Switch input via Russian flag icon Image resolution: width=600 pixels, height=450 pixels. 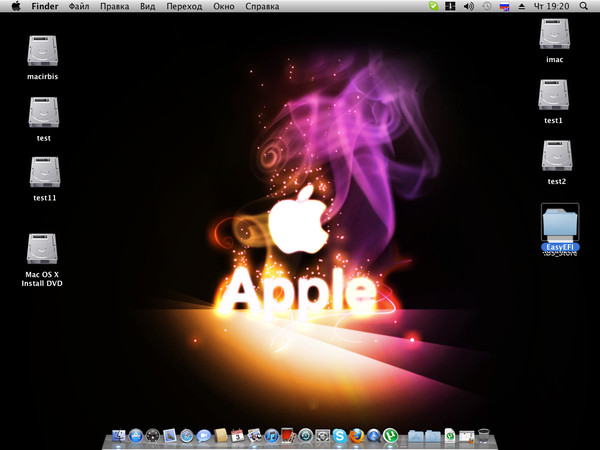pos(504,6)
